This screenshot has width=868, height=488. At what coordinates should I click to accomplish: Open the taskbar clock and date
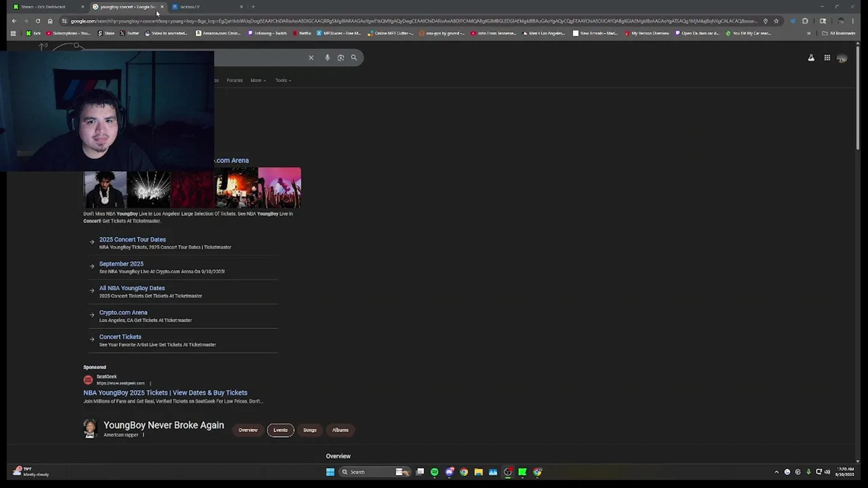[x=845, y=472]
